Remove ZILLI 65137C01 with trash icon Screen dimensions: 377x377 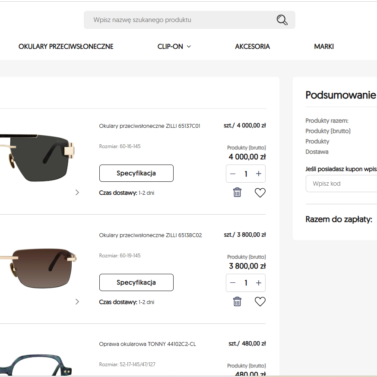coord(237,192)
